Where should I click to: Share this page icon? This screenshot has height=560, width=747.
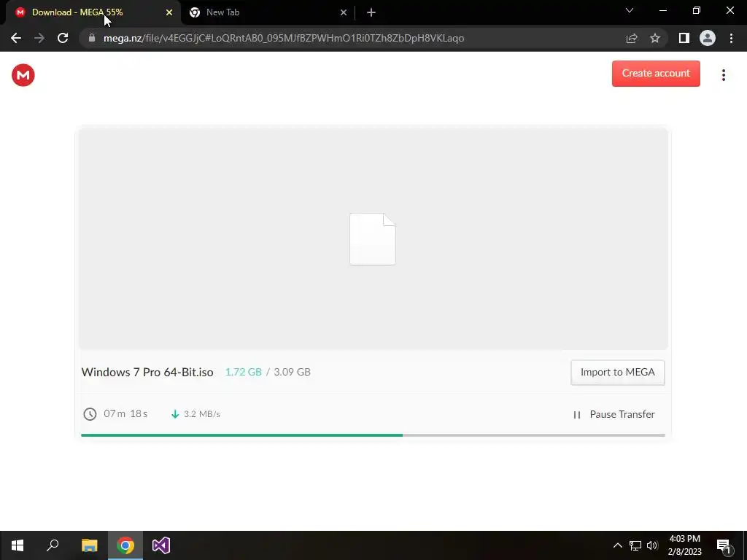tap(632, 38)
